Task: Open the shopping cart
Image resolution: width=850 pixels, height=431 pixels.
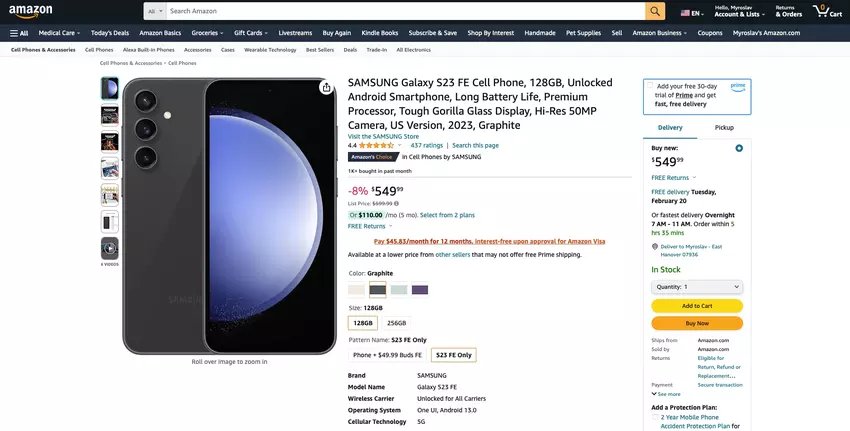Action: click(827, 12)
